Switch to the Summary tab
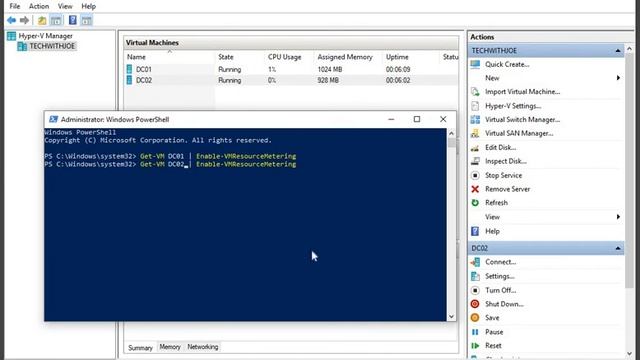640x360 pixels. pyautogui.click(x=140, y=348)
